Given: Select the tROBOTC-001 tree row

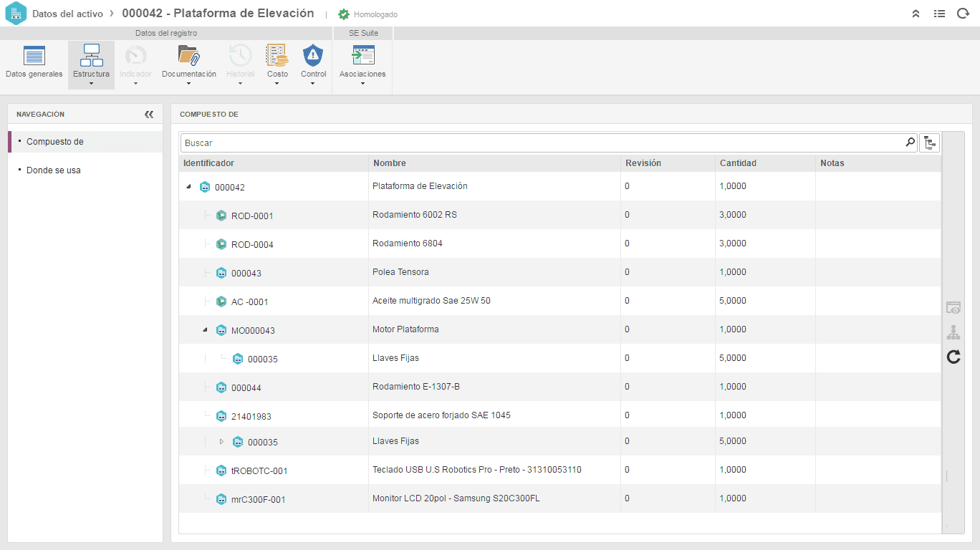Looking at the screenshot, I should click(559, 470).
